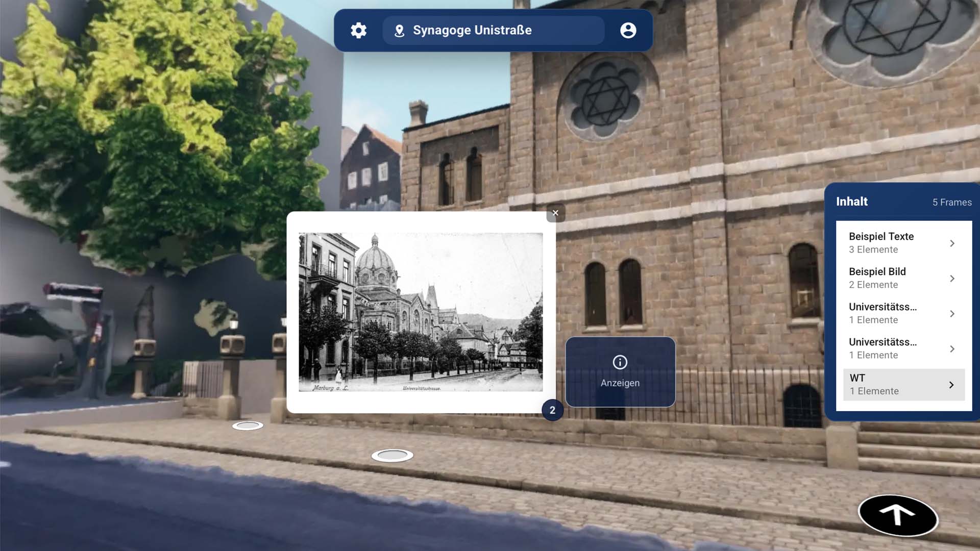Open user profile account icon
This screenshot has width=980, height=551.
pos(628,31)
